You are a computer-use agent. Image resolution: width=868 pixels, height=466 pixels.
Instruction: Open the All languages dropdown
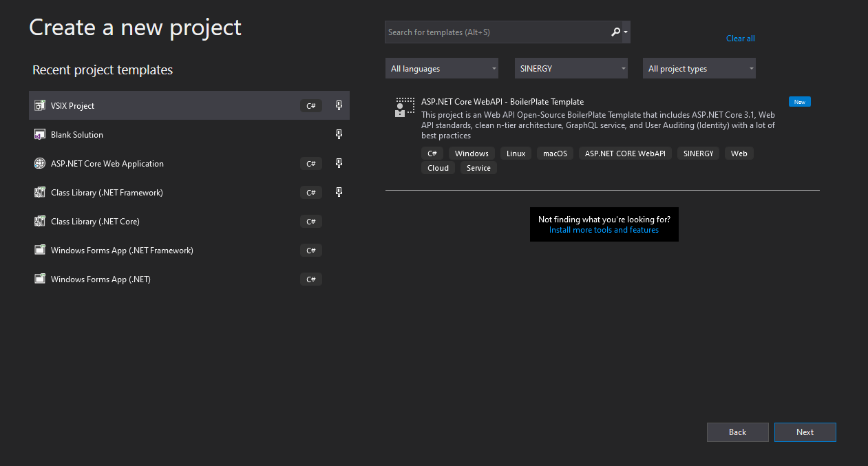(x=442, y=69)
